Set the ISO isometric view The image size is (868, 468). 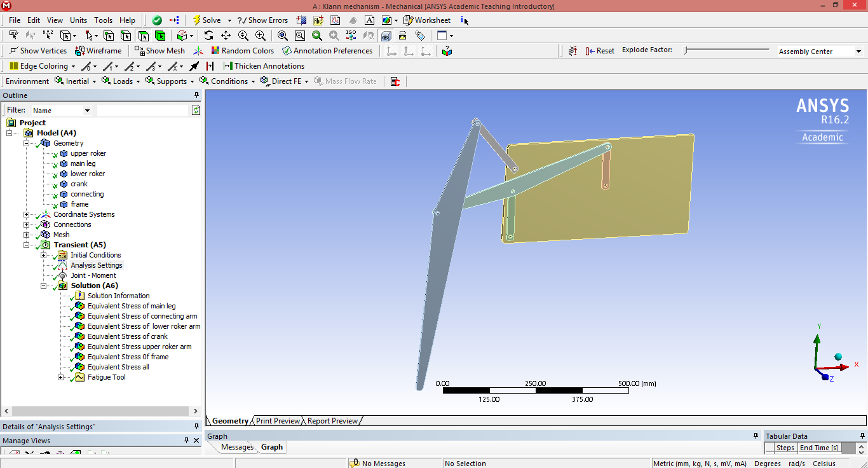click(x=351, y=36)
